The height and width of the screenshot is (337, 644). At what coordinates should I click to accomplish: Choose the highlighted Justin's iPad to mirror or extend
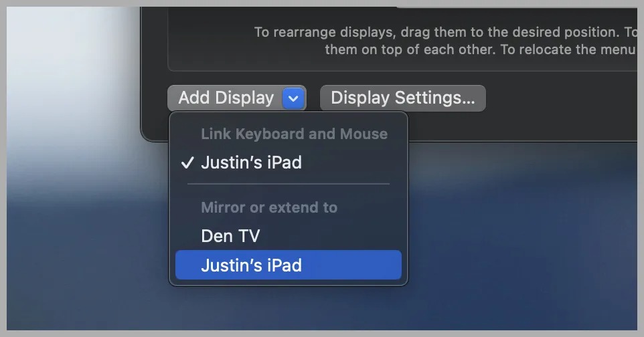289,265
